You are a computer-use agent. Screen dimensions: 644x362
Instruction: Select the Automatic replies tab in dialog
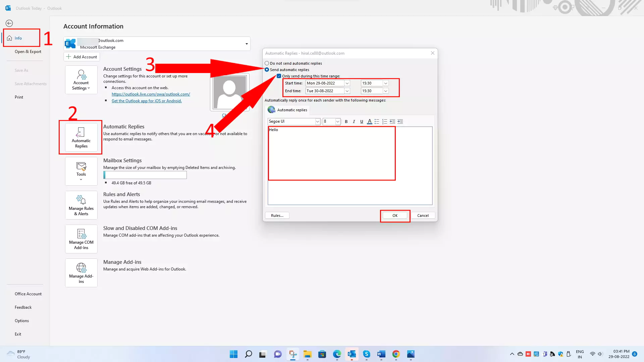coord(288,110)
